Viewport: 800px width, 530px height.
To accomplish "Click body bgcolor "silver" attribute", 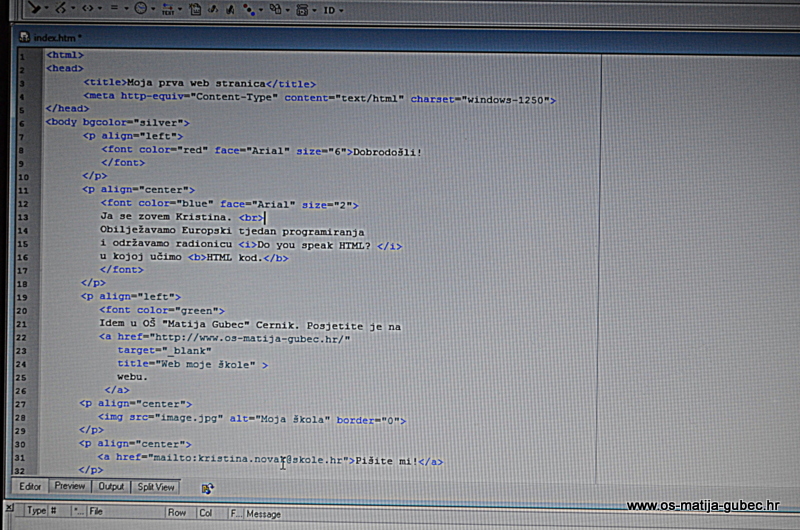I will (x=133, y=122).
